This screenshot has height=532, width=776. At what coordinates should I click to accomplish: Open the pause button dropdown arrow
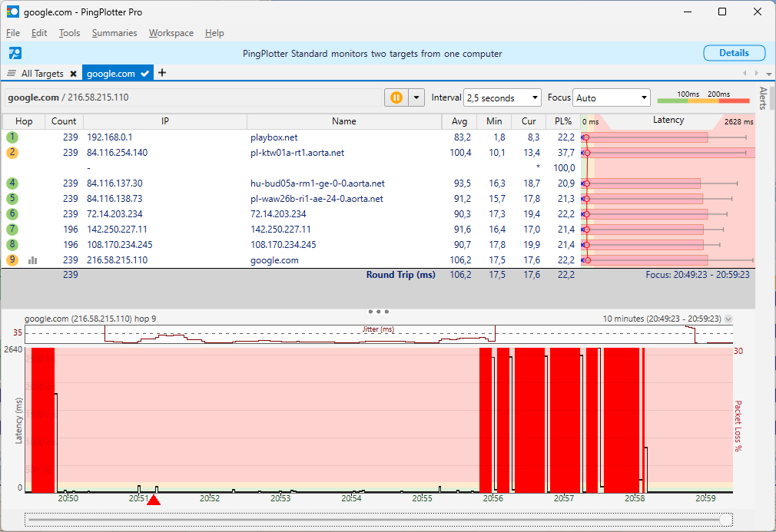(416, 97)
